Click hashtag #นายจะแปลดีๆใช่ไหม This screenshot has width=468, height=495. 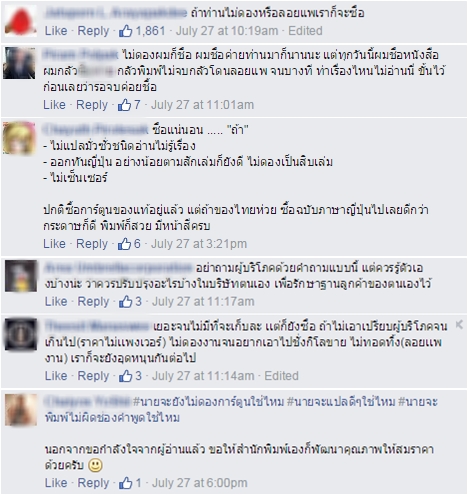click(341, 402)
